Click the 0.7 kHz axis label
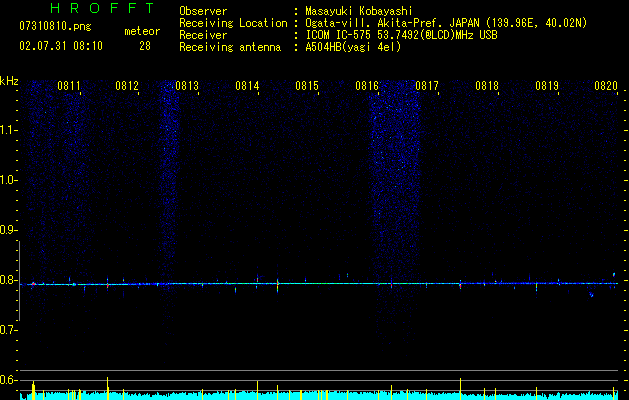The height and width of the screenshot is (400, 629). pyautogui.click(x=8, y=330)
